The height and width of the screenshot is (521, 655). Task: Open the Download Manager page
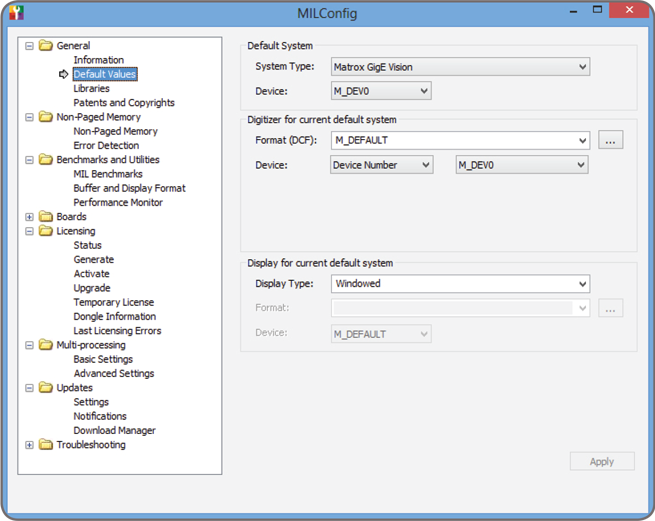click(114, 430)
